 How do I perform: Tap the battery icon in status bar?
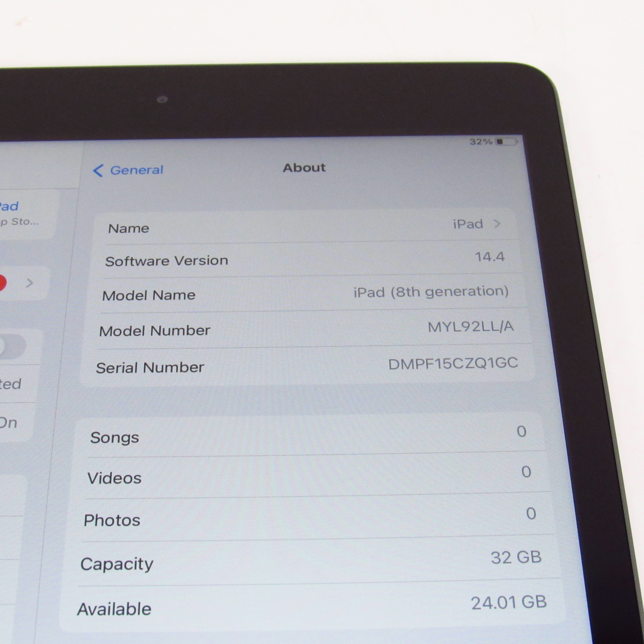tap(506, 142)
